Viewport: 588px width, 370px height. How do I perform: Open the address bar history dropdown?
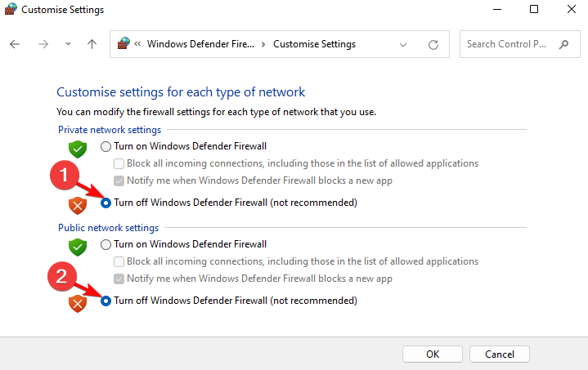[x=403, y=45]
